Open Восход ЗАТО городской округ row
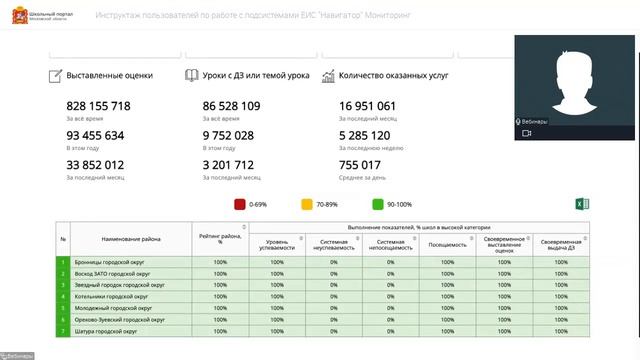The width and height of the screenshot is (640, 360). [323, 273]
